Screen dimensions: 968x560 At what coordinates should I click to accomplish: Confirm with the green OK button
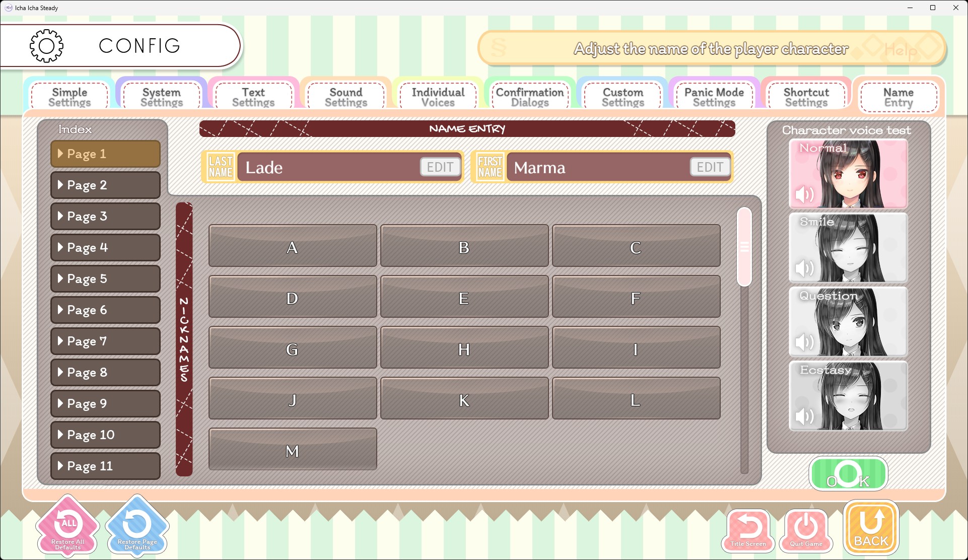coord(848,474)
